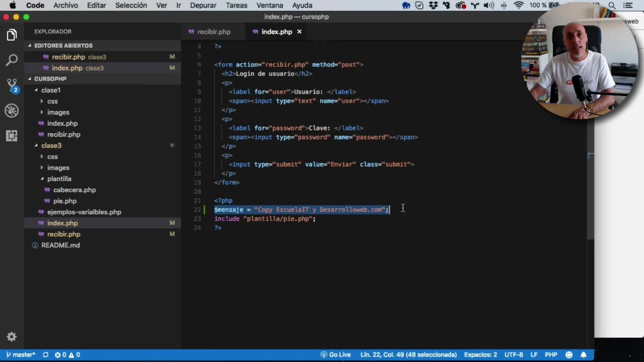This screenshot has height=362, width=644.
Task: Click the synchronize changes icon
Action: click(x=45, y=354)
